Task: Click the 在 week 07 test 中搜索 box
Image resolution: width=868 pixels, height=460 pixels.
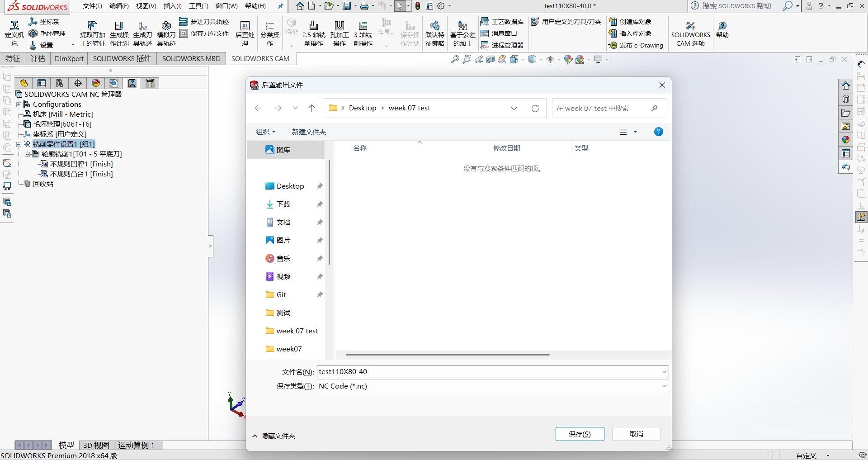Action: 609,108
